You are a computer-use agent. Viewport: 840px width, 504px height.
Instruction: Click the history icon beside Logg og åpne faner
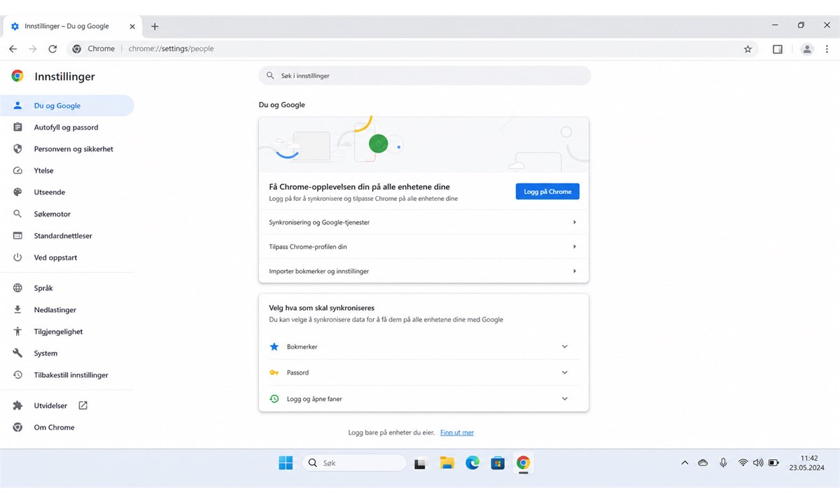tap(274, 398)
